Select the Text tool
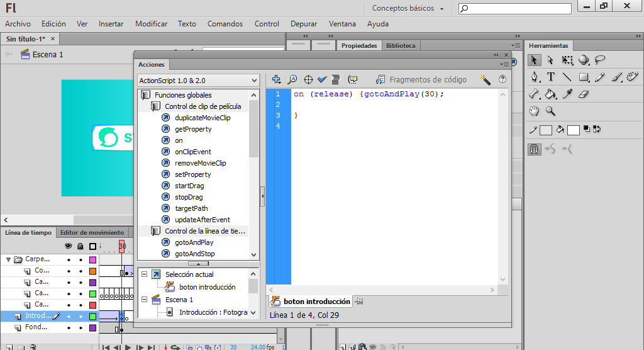The width and height of the screenshot is (644, 350). point(551,77)
